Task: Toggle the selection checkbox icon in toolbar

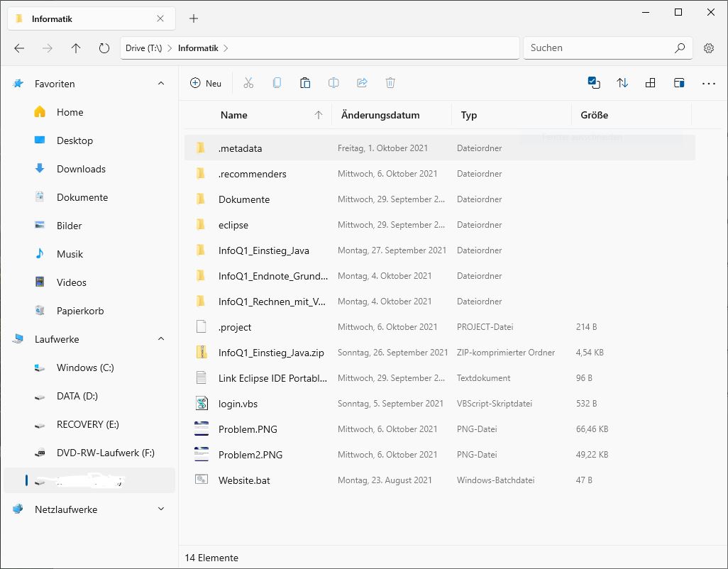Action: [x=594, y=83]
